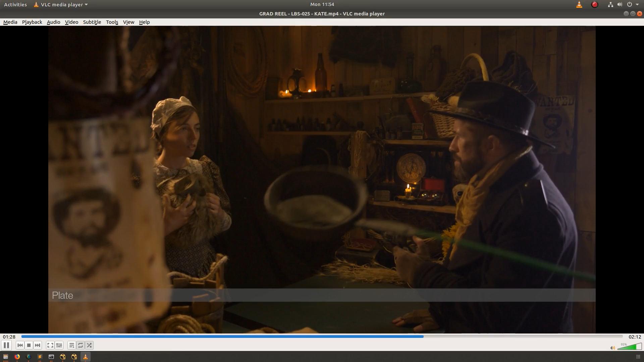Open extended settings and effects panel
This screenshot has width=644, height=362.
click(59, 345)
